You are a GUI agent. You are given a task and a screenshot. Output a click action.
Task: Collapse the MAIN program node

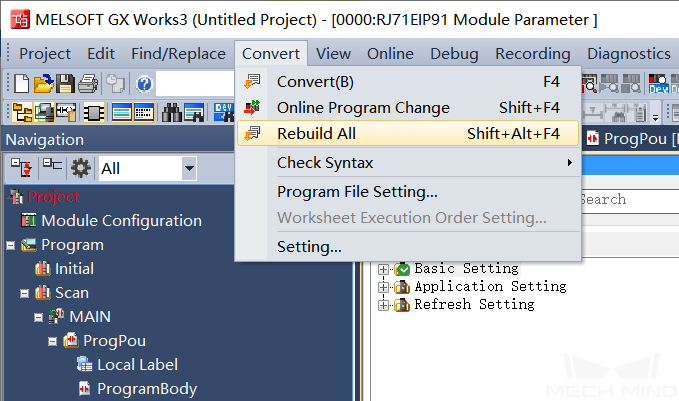(39, 317)
